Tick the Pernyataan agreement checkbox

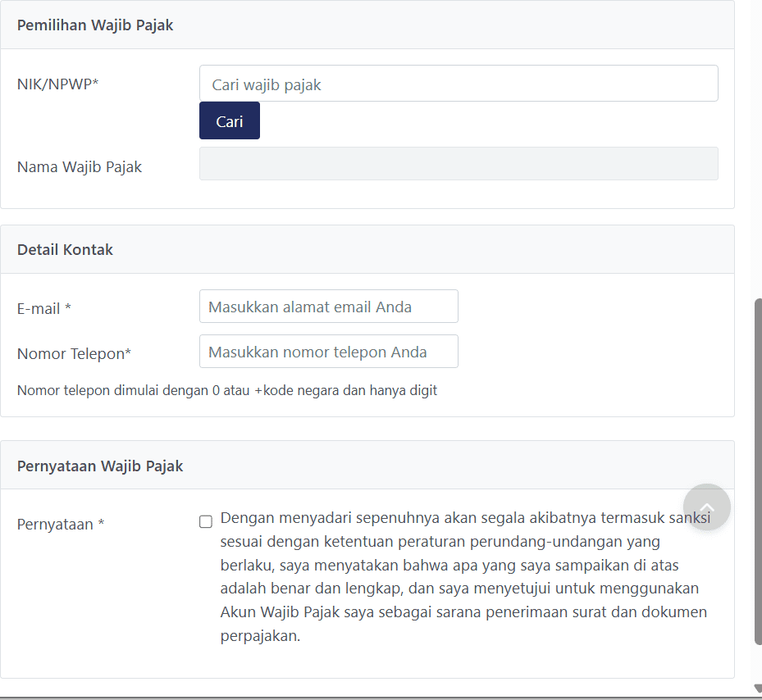click(206, 522)
